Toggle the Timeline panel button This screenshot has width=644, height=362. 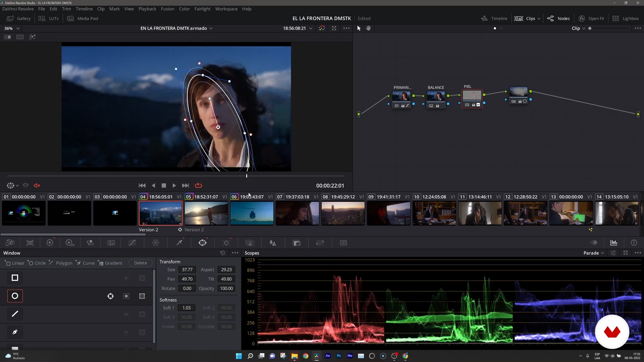pyautogui.click(x=494, y=18)
